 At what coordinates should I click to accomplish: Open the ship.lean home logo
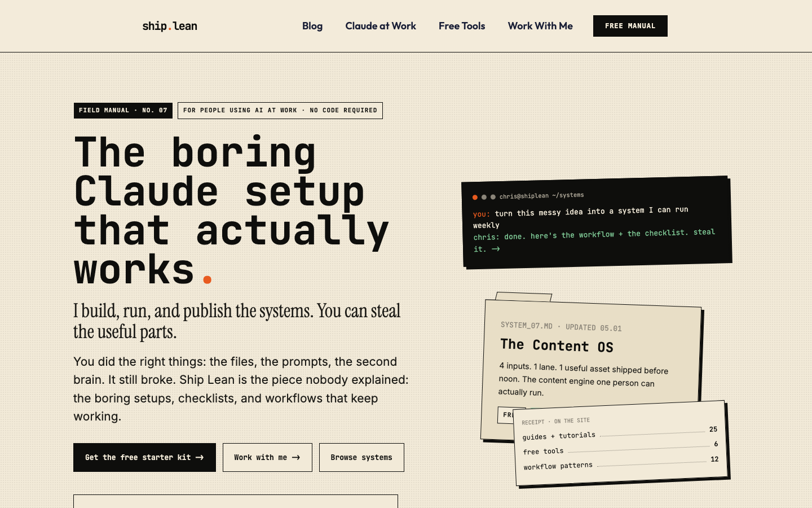coord(170,26)
